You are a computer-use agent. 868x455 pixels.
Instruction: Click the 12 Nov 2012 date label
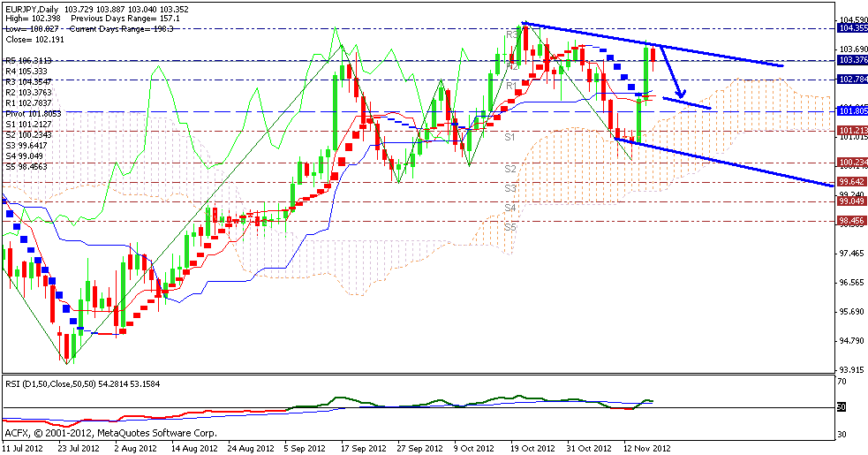click(650, 448)
